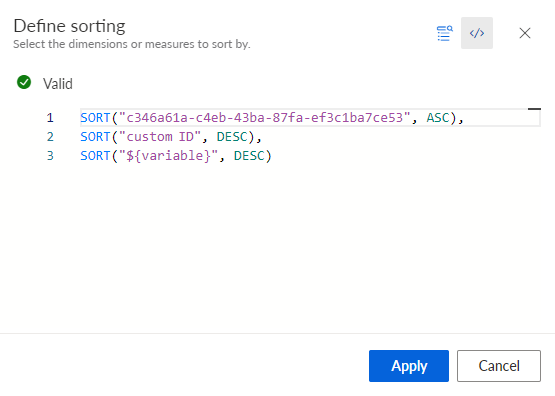
Task: Toggle the code editor view icon
Action: pos(477,33)
